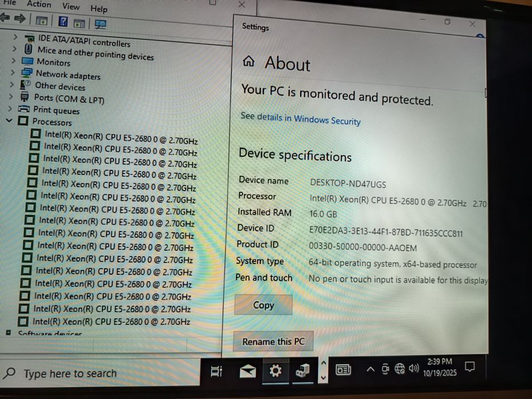Click the device name DESKTOP-ND47UGS
This screenshot has width=532, height=399.
click(x=348, y=184)
